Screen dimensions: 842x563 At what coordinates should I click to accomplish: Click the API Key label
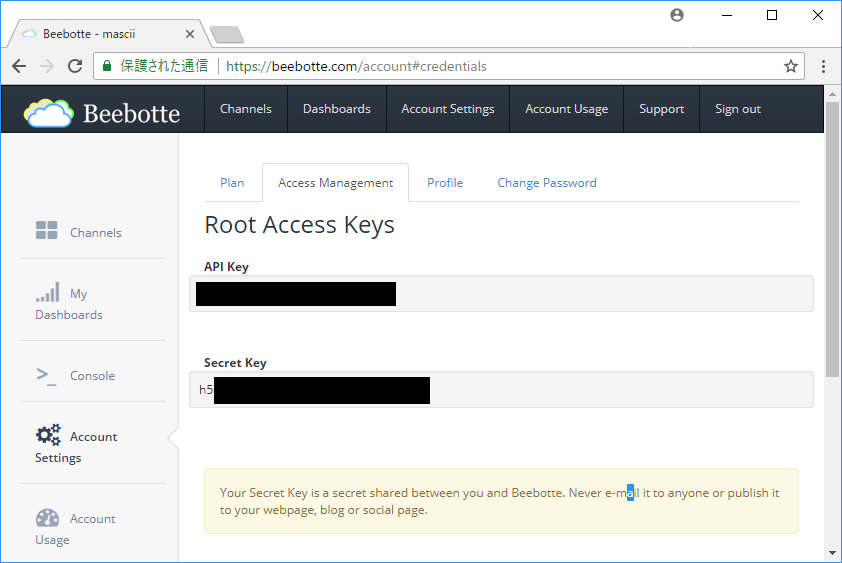click(x=226, y=267)
